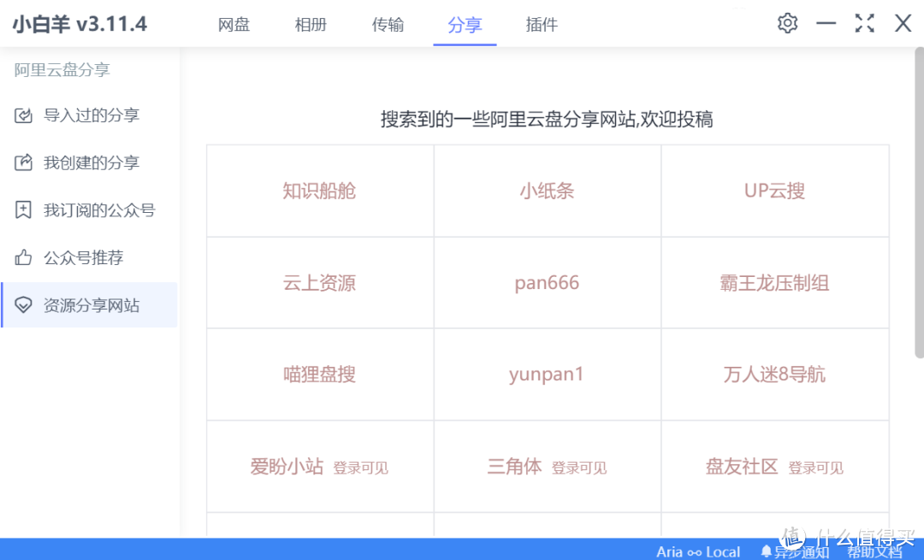This screenshot has height=560, width=924.
Task: Switch to the 相册 tab
Action: click(x=311, y=25)
